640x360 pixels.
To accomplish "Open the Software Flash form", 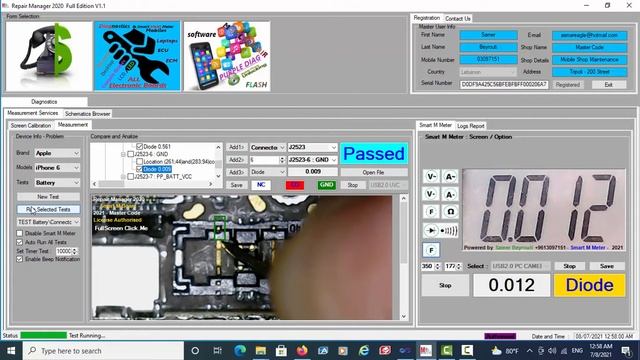I will tap(227, 56).
